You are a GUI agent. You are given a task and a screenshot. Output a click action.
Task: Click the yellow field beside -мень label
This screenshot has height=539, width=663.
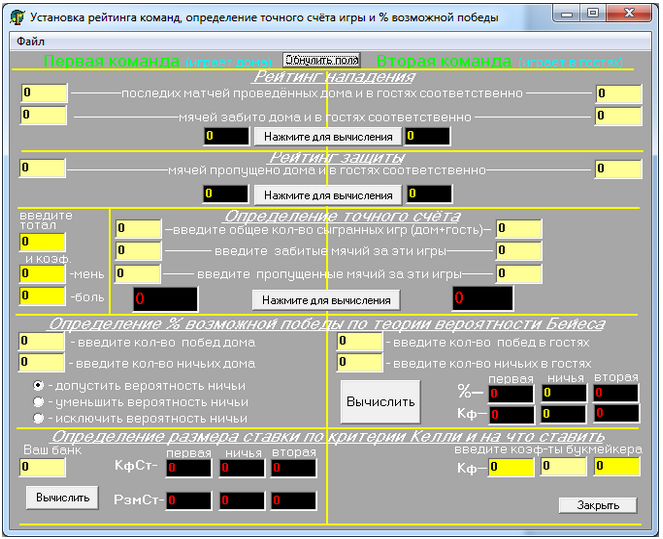coord(42,273)
